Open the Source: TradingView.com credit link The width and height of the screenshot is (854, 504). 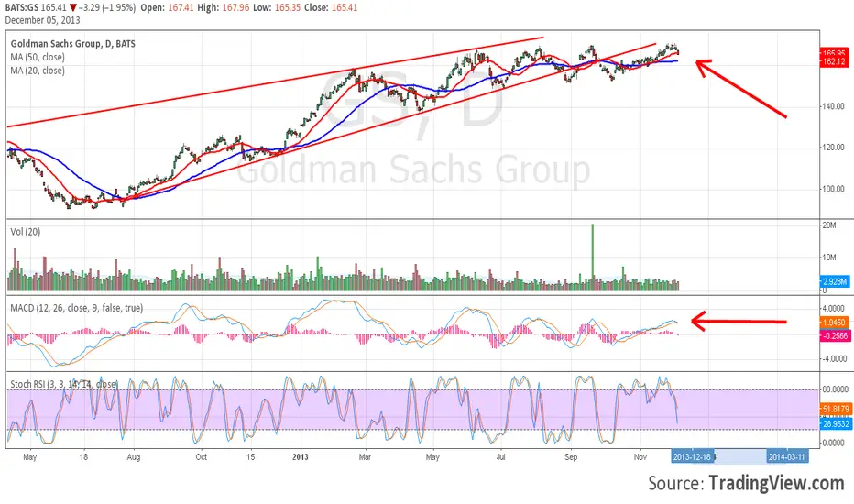(746, 483)
